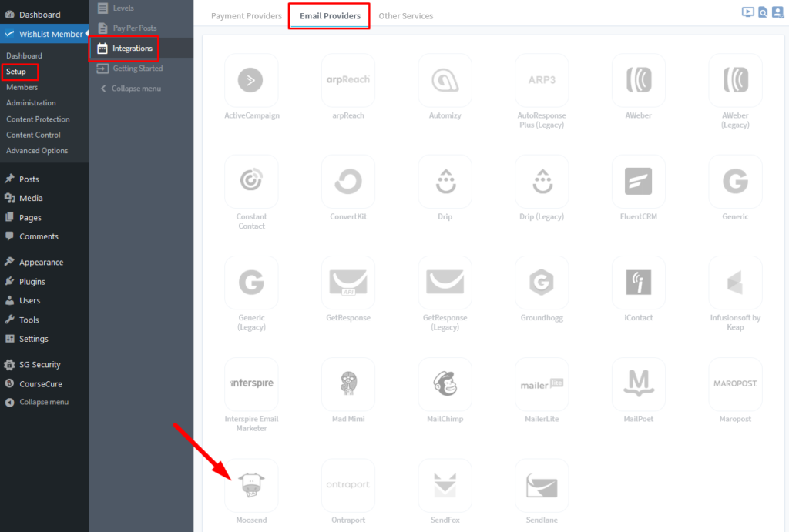Image resolution: width=789 pixels, height=532 pixels.
Task: Open the Tools admin menu
Action: pyautogui.click(x=44, y=320)
